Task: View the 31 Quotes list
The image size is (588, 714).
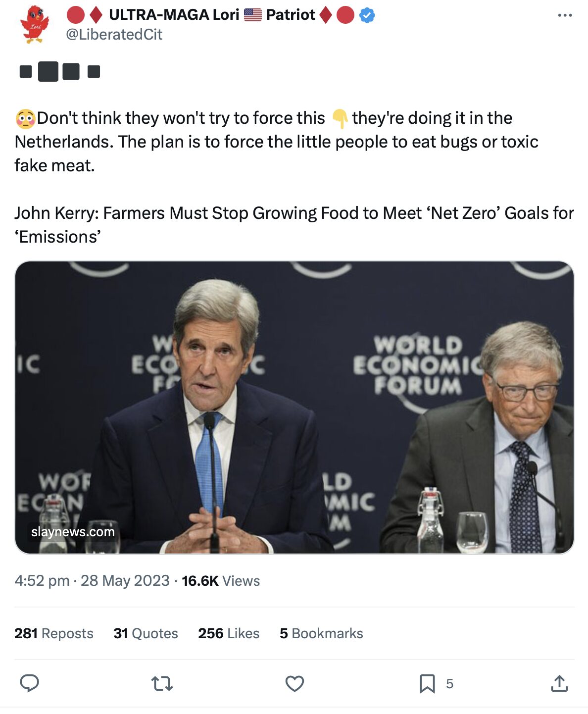Action: pos(146,633)
